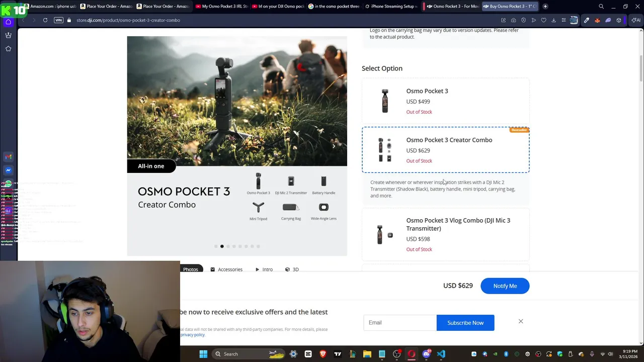The height and width of the screenshot is (362, 644).
Task: Click the USD $598 price
Action: [x=418, y=239]
